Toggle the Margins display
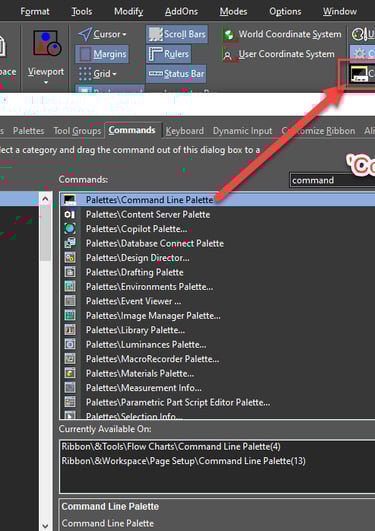The image size is (375, 531). [x=102, y=54]
